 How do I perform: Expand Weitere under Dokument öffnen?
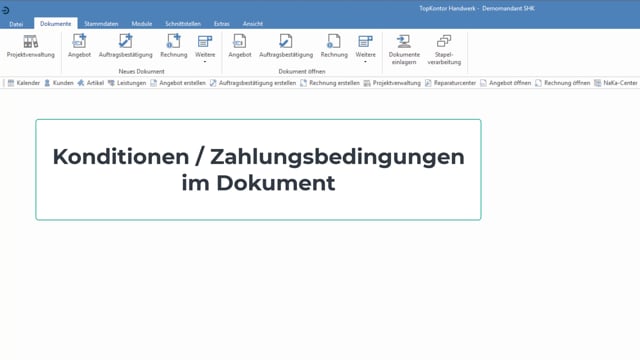(x=365, y=48)
